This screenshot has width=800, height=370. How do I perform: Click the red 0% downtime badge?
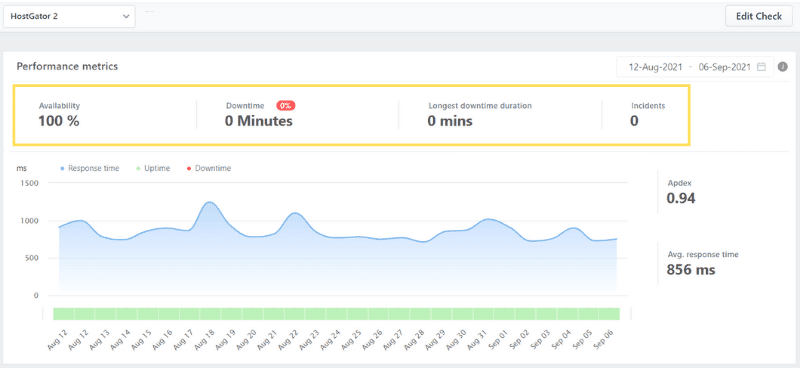click(x=286, y=106)
